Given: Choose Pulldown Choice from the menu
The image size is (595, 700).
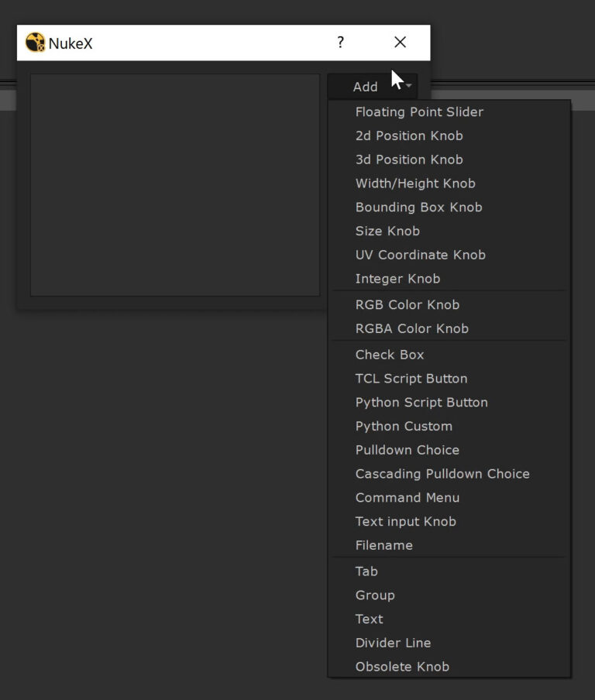Looking at the screenshot, I should coord(407,450).
